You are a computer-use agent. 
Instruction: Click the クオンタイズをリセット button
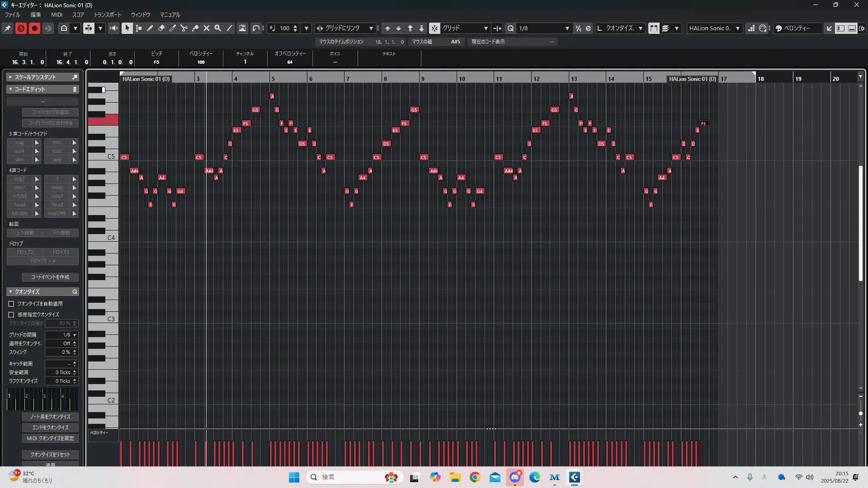tap(50, 455)
